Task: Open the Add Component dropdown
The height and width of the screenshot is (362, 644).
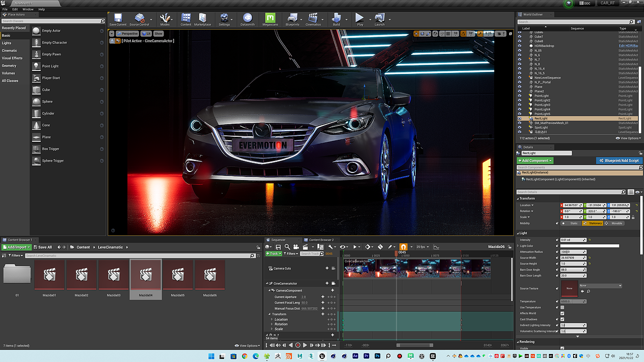Action: tap(535, 160)
